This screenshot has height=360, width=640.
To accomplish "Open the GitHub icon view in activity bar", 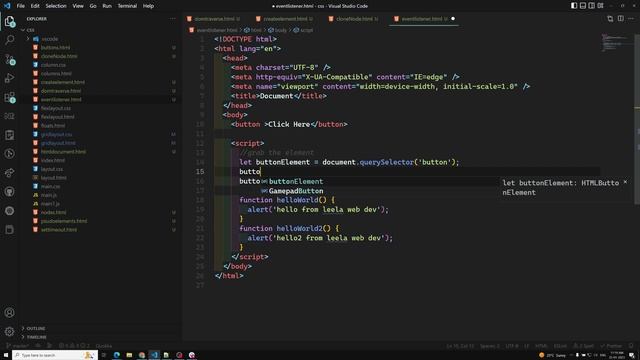I will coord(9,191).
